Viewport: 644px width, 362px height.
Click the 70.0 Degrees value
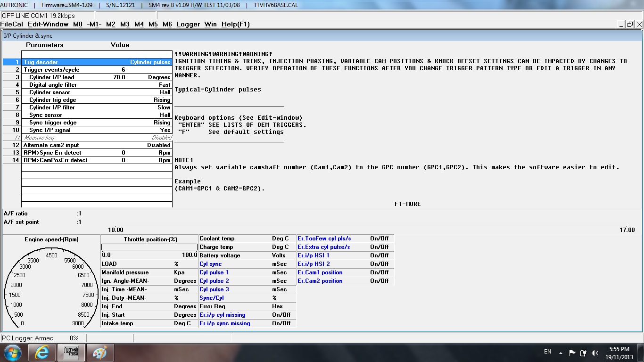[119, 77]
